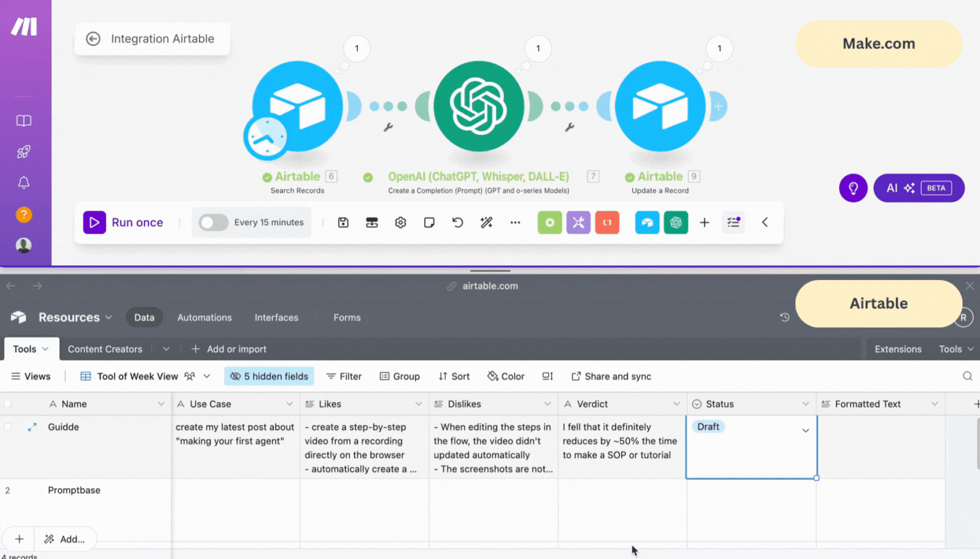980x559 pixels.
Task: Click the Make logo in sidebar
Action: (24, 26)
